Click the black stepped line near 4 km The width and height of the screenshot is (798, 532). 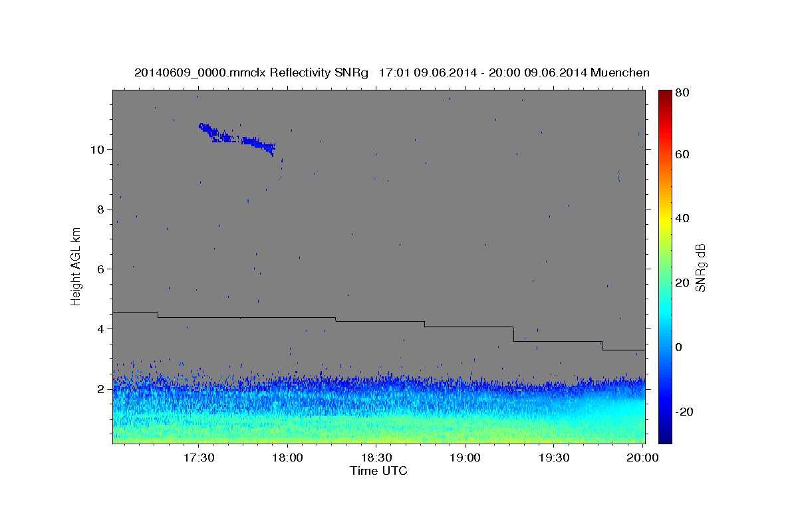tap(378, 322)
